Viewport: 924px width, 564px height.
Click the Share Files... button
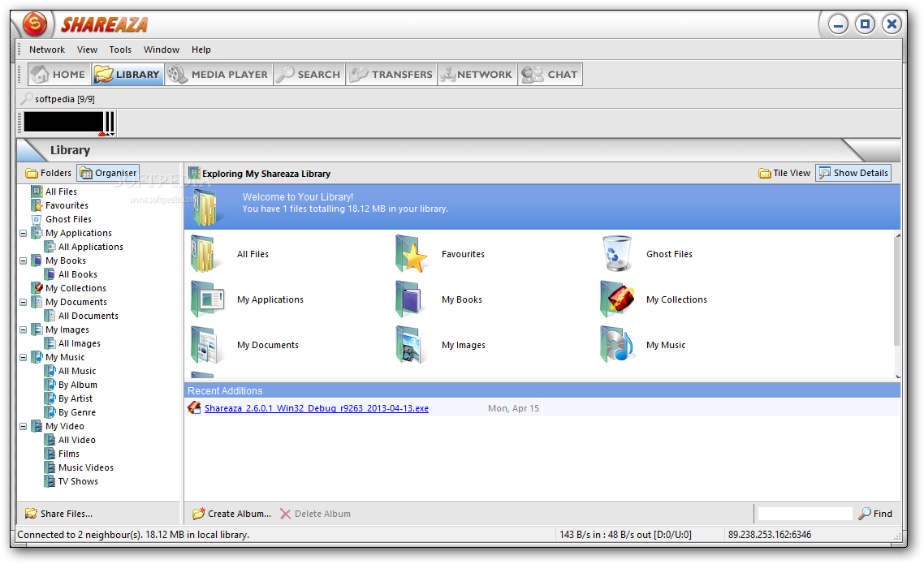(x=58, y=514)
